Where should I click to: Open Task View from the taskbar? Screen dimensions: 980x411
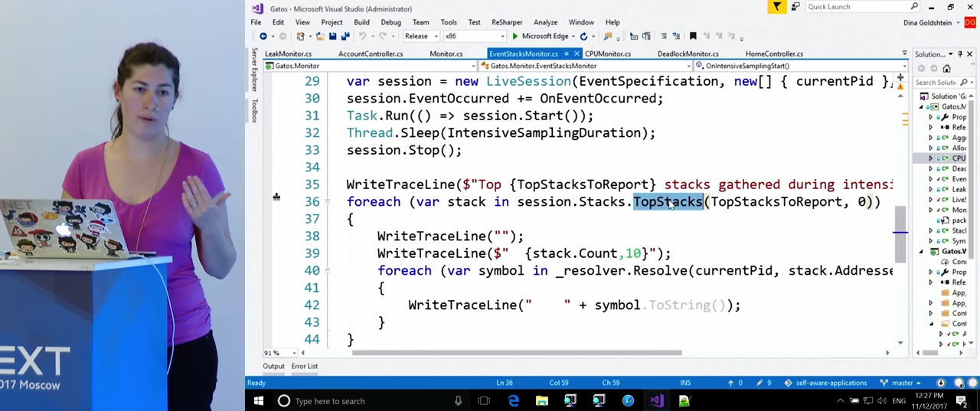[484, 401]
